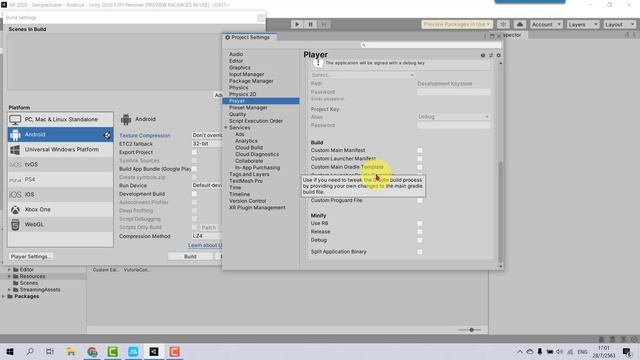Select the Android platform row

pos(60,135)
